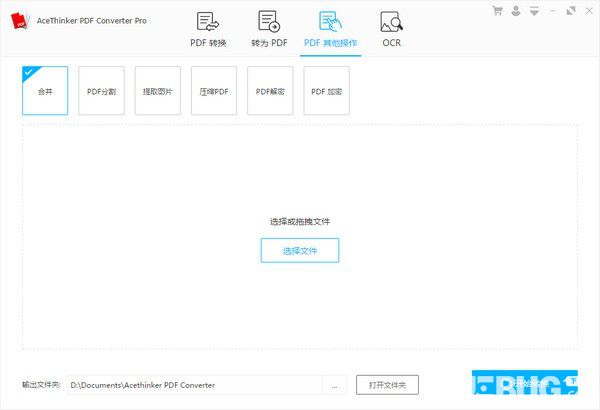Select the PDF解密 decrypt tile
Screen dimensions: 600x410
pos(270,91)
